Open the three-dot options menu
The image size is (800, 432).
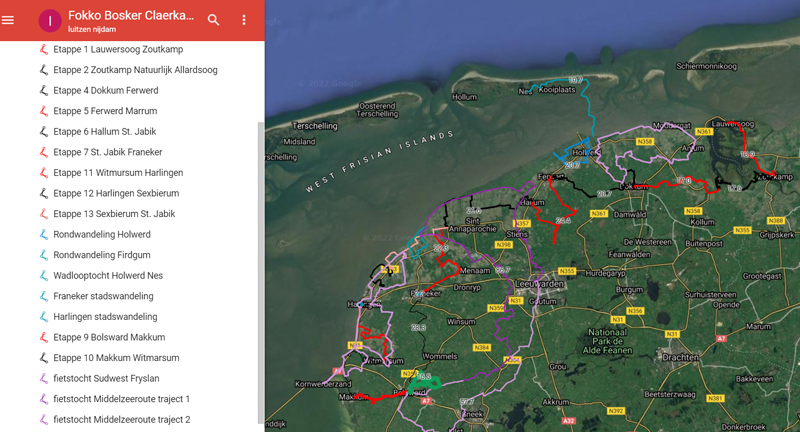pyautogui.click(x=244, y=20)
